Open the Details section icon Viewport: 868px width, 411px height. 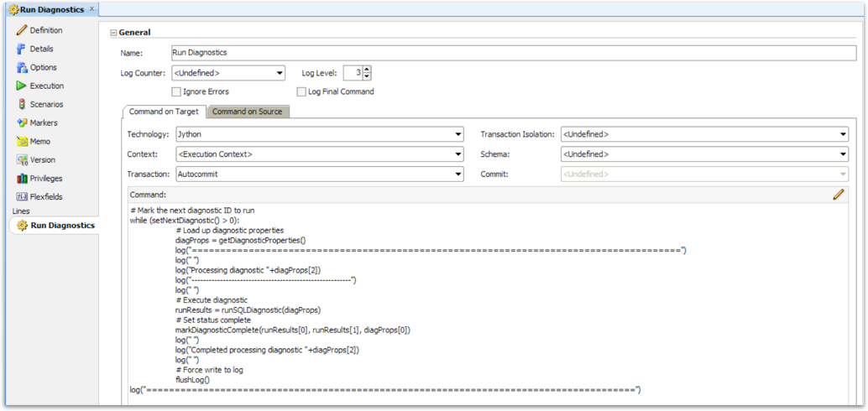point(22,49)
